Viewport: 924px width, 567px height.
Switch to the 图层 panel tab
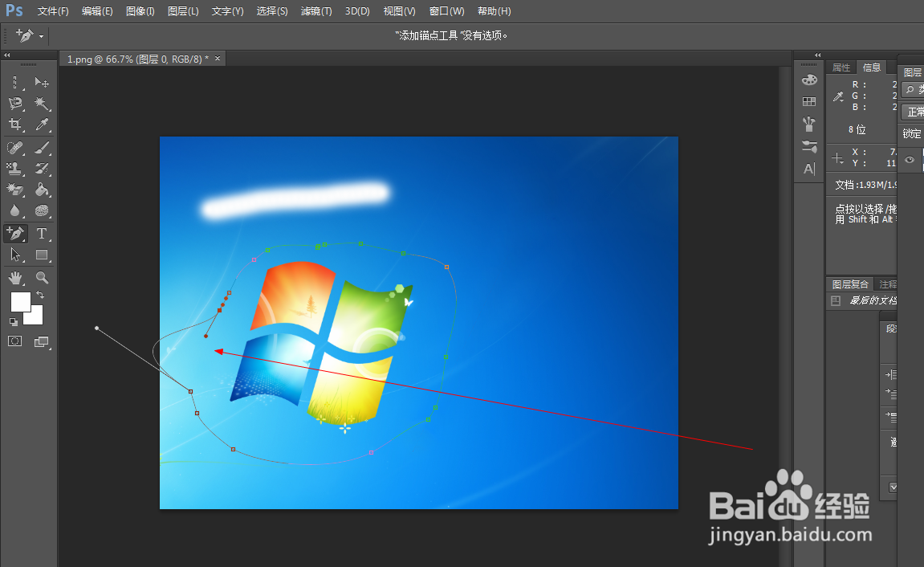[912, 72]
